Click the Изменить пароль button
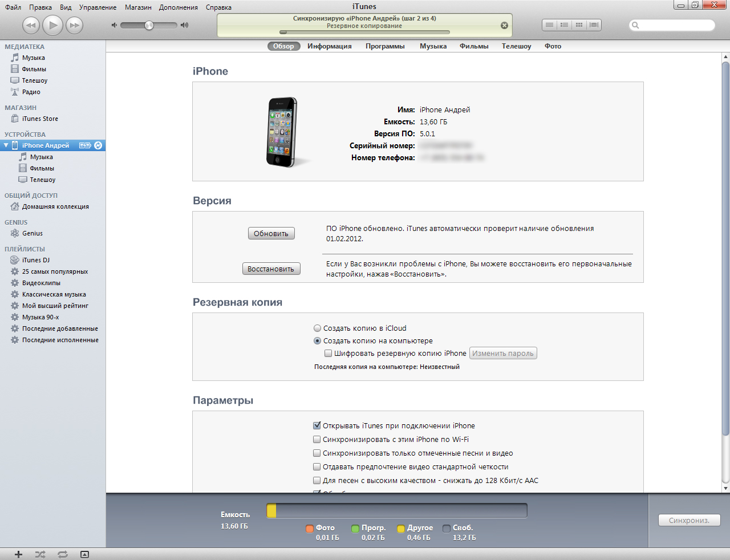Viewport: 730px width, 560px height. [x=503, y=353]
